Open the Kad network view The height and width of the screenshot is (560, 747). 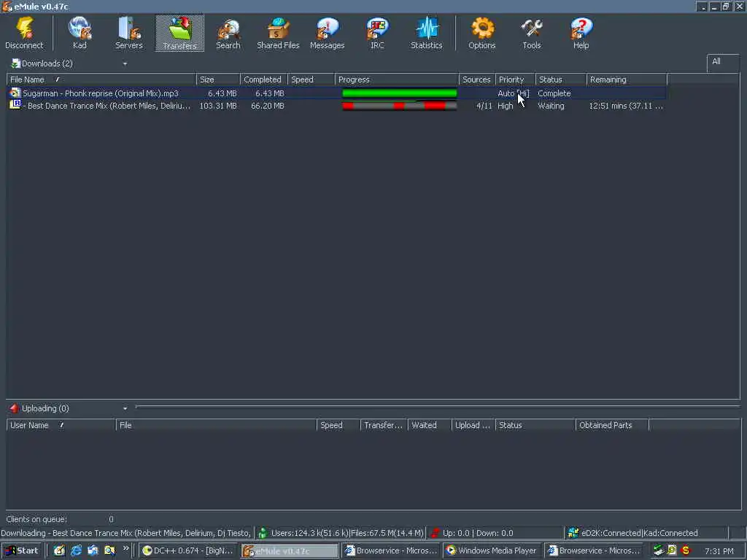(80, 33)
